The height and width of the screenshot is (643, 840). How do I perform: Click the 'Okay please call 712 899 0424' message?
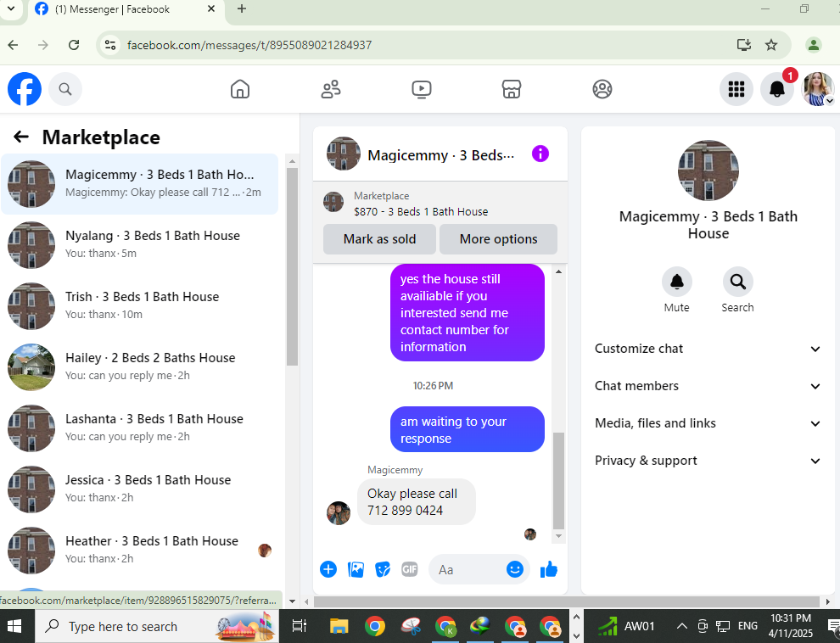click(x=417, y=501)
